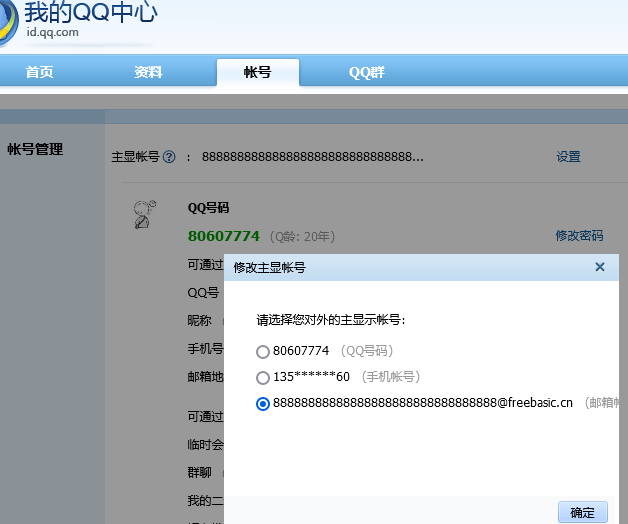Click the help icon beside 主显帐号
The width and height of the screenshot is (628, 524).
[x=169, y=157]
